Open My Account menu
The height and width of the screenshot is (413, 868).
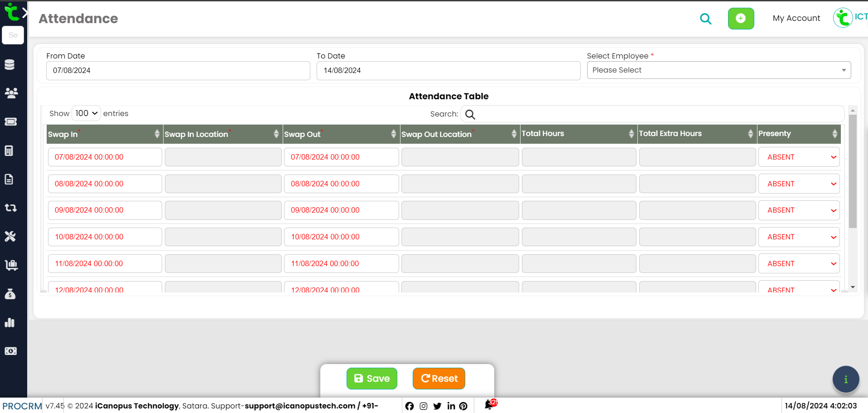pos(796,18)
